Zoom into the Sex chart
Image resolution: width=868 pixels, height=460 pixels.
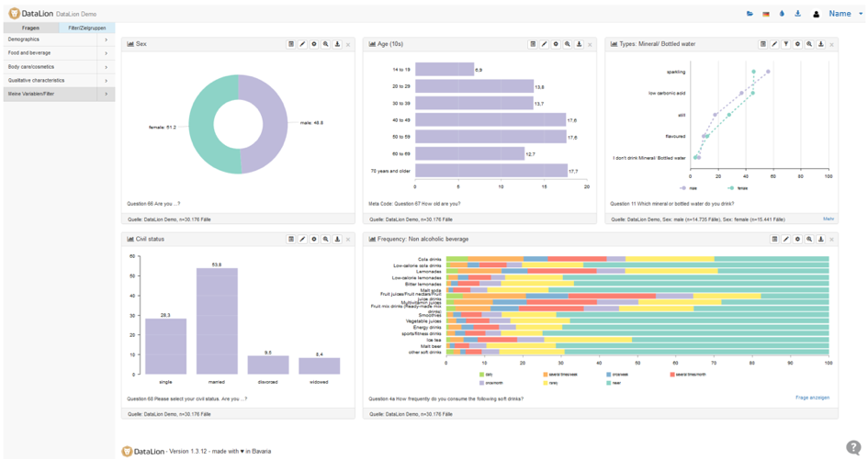(x=325, y=44)
